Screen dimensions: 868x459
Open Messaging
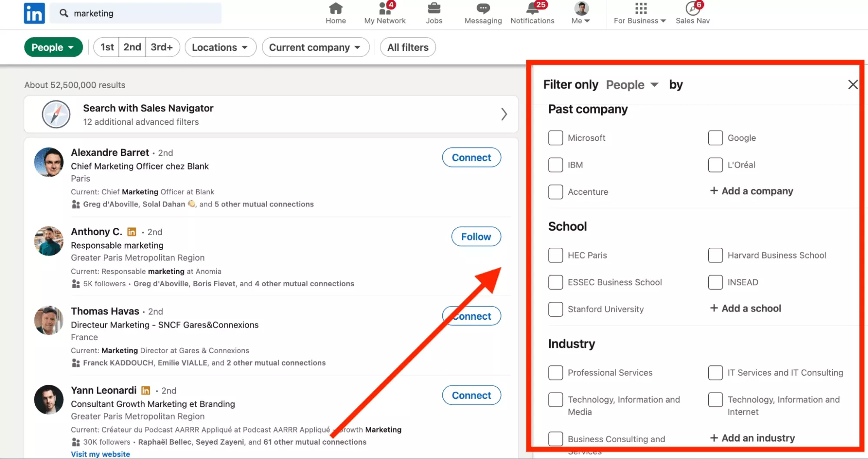[482, 13]
